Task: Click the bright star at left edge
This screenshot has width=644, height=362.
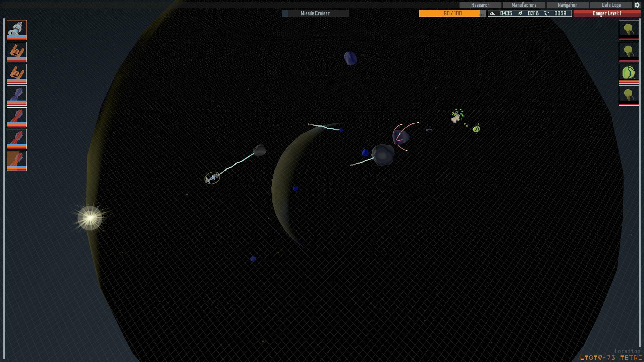Action: click(x=90, y=218)
